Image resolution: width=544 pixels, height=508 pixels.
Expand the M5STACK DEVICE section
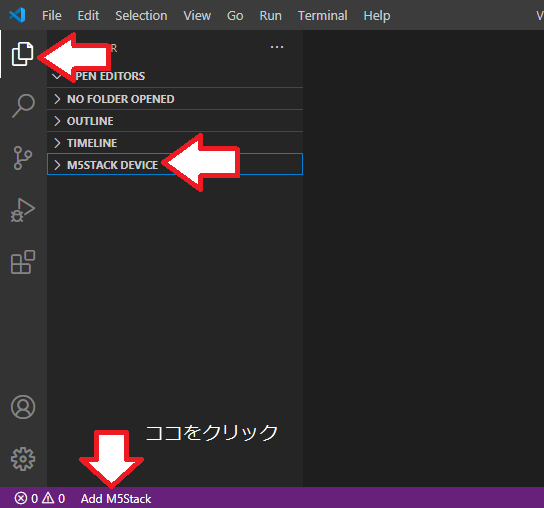coord(175,164)
